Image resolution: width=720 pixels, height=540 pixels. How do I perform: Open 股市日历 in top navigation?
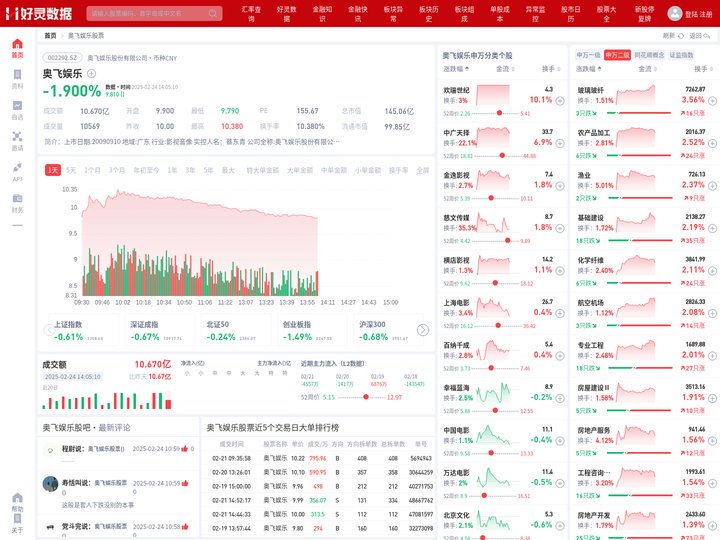[571, 13]
